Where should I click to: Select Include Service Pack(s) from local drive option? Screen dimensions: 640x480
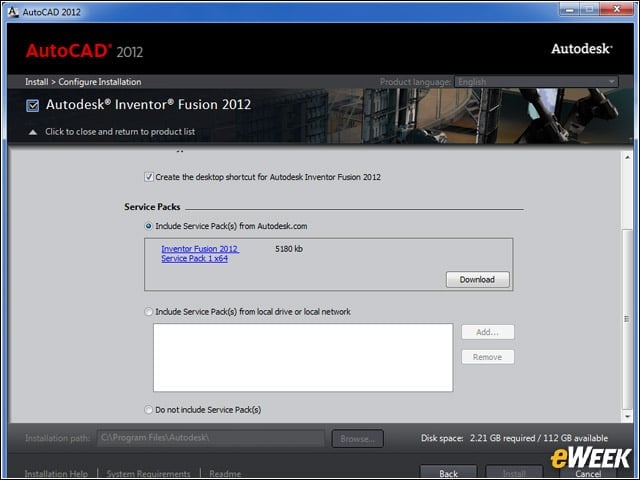click(x=149, y=312)
